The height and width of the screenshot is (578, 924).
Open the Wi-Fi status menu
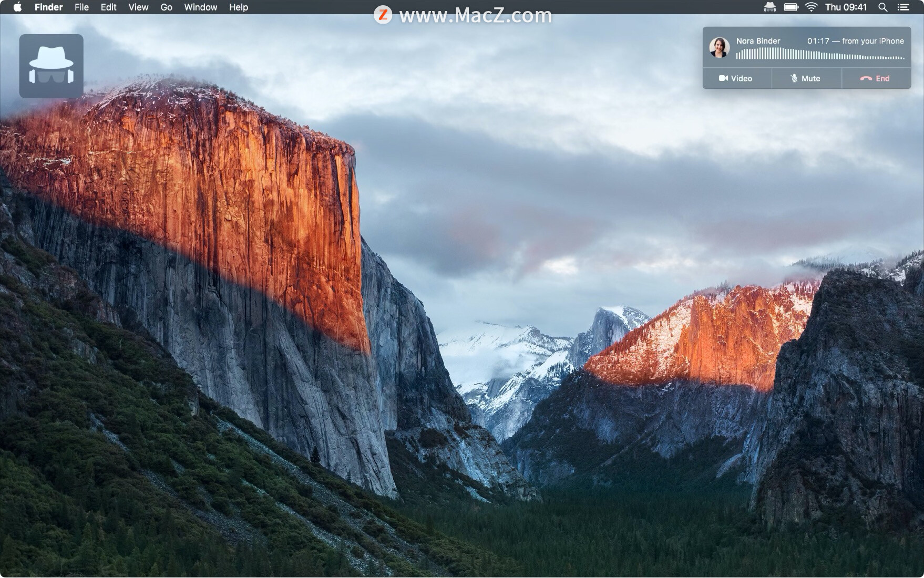pos(812,7)
